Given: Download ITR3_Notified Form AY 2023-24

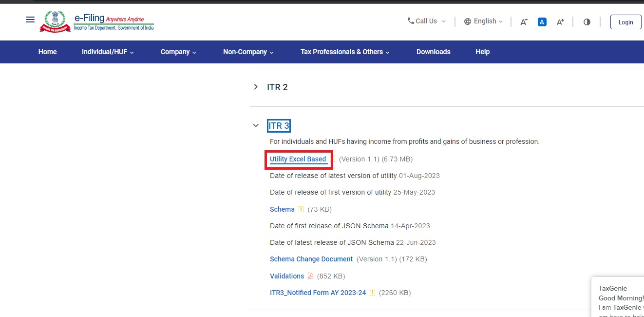Looking at the screenshot, I should pyautogui.click(x=318, y=293).
